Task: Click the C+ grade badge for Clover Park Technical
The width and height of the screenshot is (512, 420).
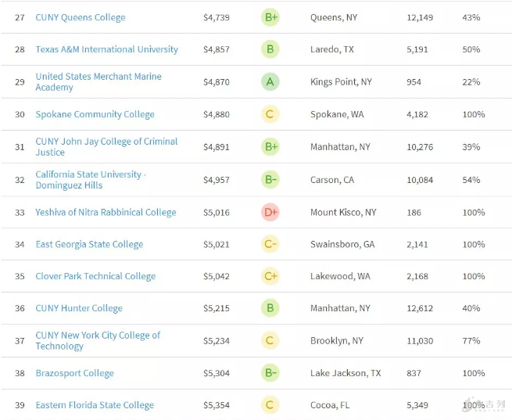Action: pyautogui.click(x=270, y=276)
